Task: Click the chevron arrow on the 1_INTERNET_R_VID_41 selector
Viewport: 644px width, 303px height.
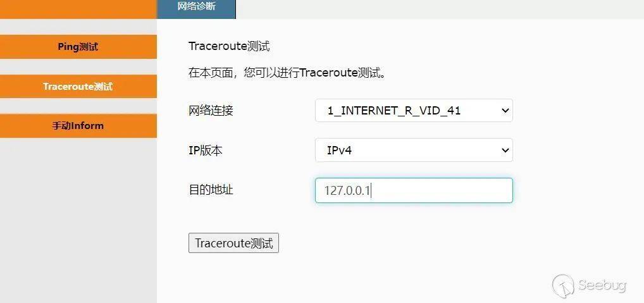Action: click(505, 111)
